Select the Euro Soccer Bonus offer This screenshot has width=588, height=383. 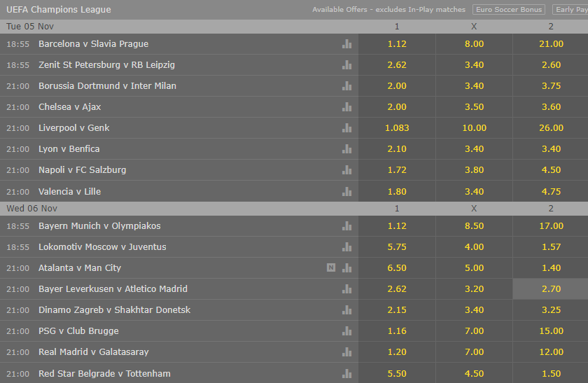pyautogui.click(x=508, y=10)
